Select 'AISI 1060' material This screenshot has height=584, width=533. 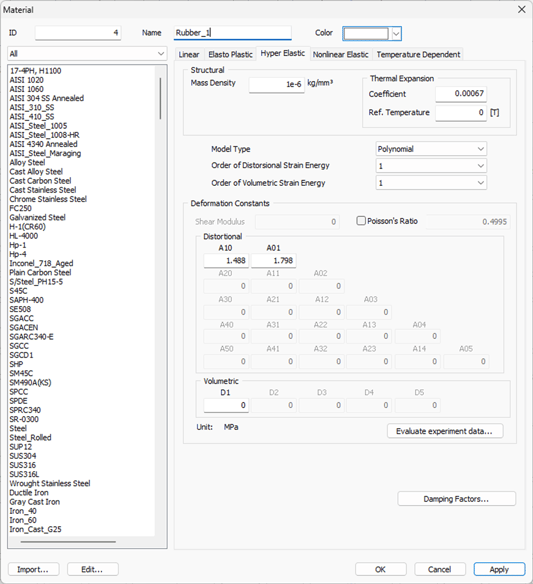[x=26, y=89]
